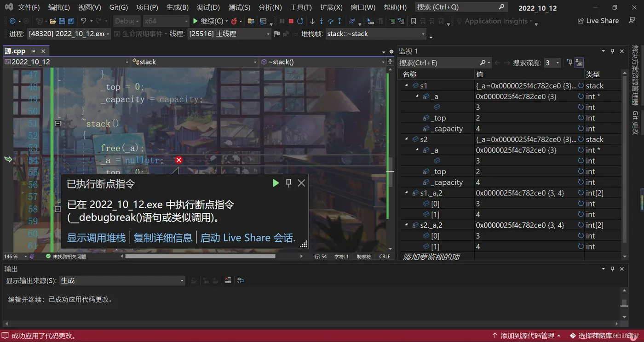This screenshot has height=342, width=644.
Task: Open the 编辑(E) menu
Action: pyautogui.click(x=59, y=7)
